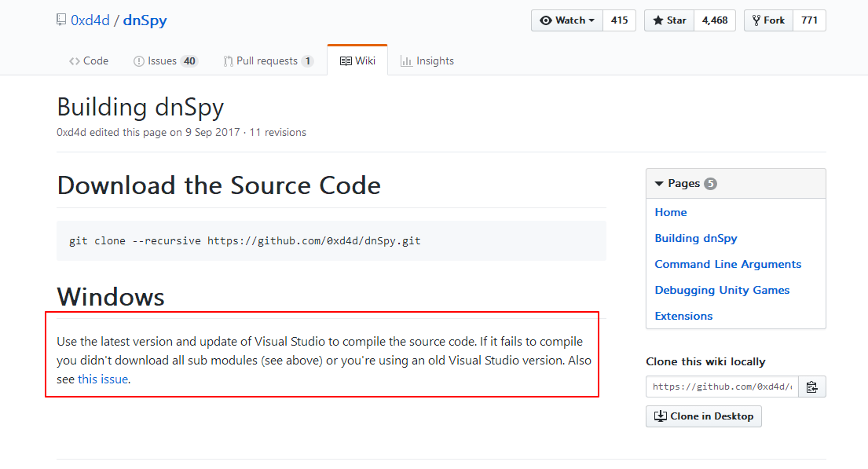868x469 pixels.
Task: Go to the Pull requests tab
Action: pos(268,60)
